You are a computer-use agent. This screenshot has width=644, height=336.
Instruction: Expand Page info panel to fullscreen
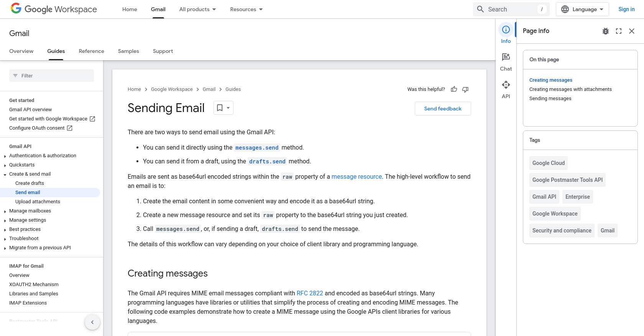pyautogui.click(x=619, y=31)
